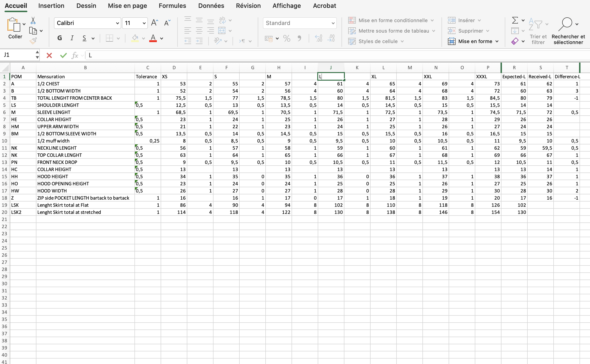Align text to top
This screenshot has width=590, height=364.
point(188,19)
